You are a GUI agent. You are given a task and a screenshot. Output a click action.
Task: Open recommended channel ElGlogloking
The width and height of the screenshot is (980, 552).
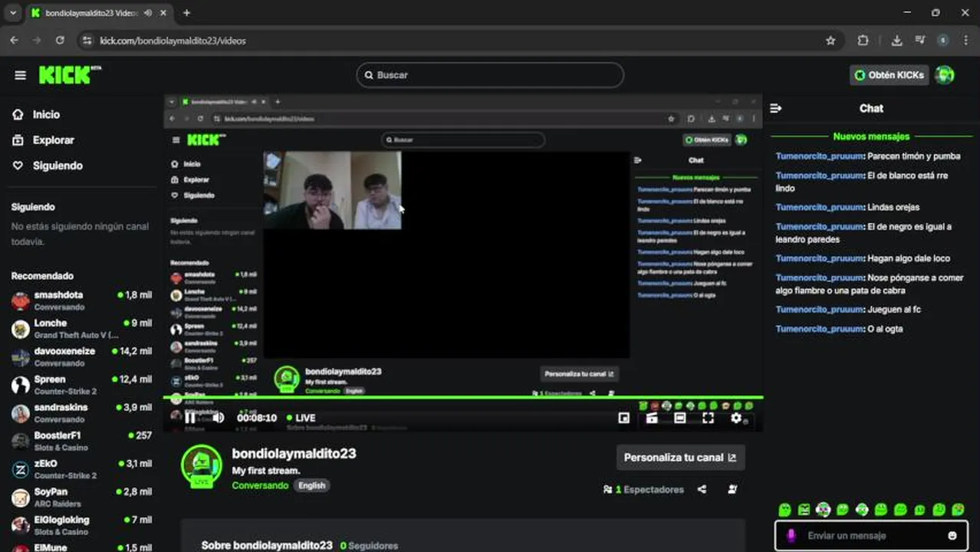(x=81, y=525)
